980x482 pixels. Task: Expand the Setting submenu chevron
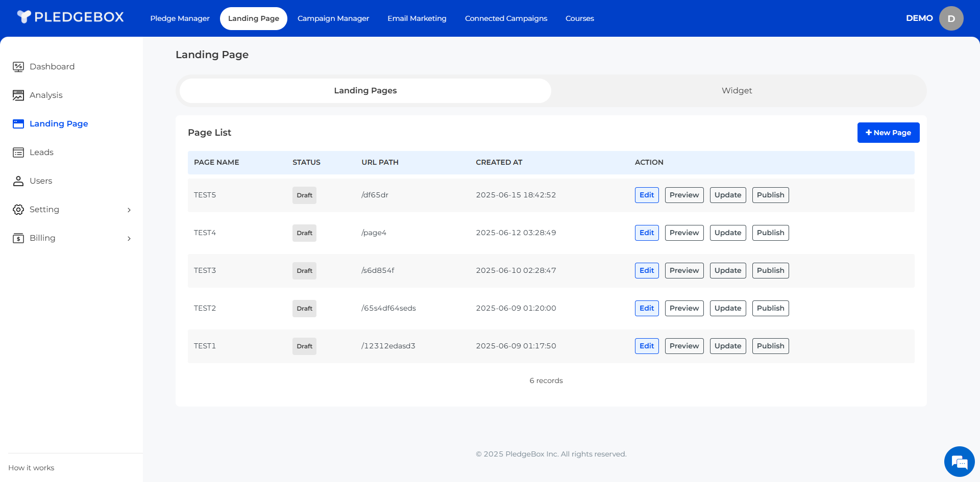pyautogui.click(x=129, y=210)
